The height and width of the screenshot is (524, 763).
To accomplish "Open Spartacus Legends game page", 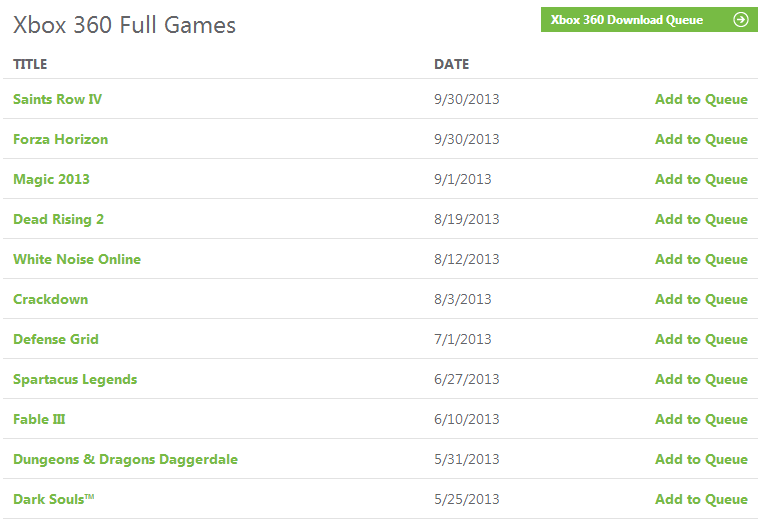I will 75,379.
